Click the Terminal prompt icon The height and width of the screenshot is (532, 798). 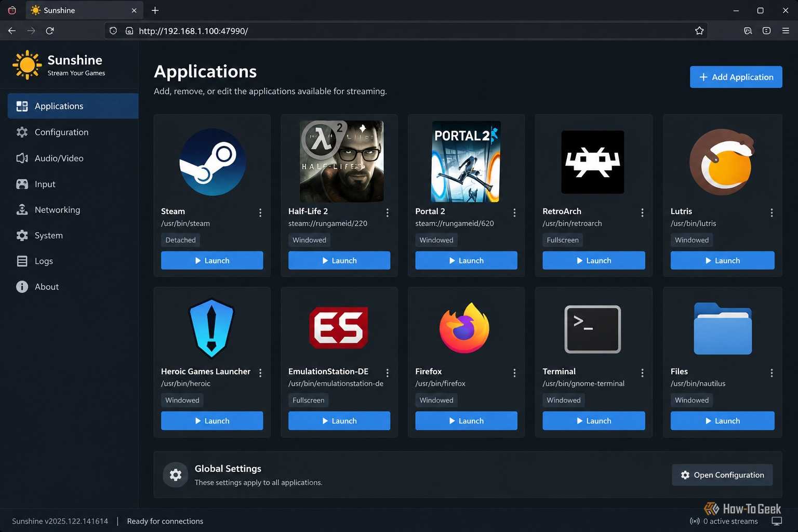click(x=593, y=329)
